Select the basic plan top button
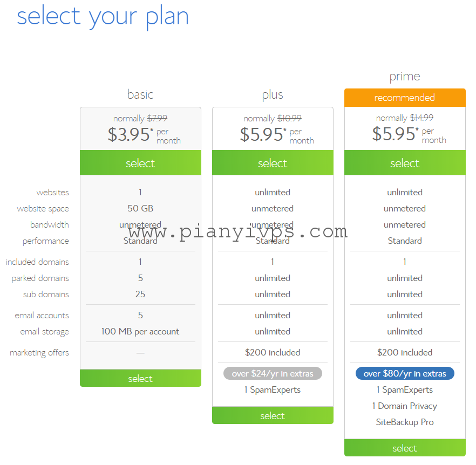476x465 pixels. tap(140, 163)
